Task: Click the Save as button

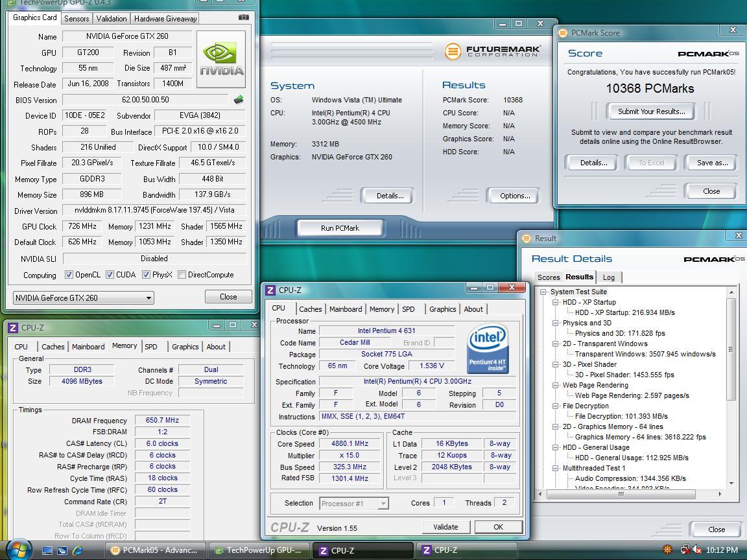Action: click(x=712, y=163)
